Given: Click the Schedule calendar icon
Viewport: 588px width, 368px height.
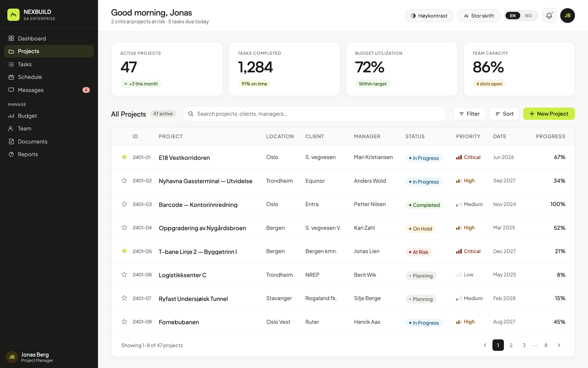Looking at the screenshot, I should tap(11, 77).
